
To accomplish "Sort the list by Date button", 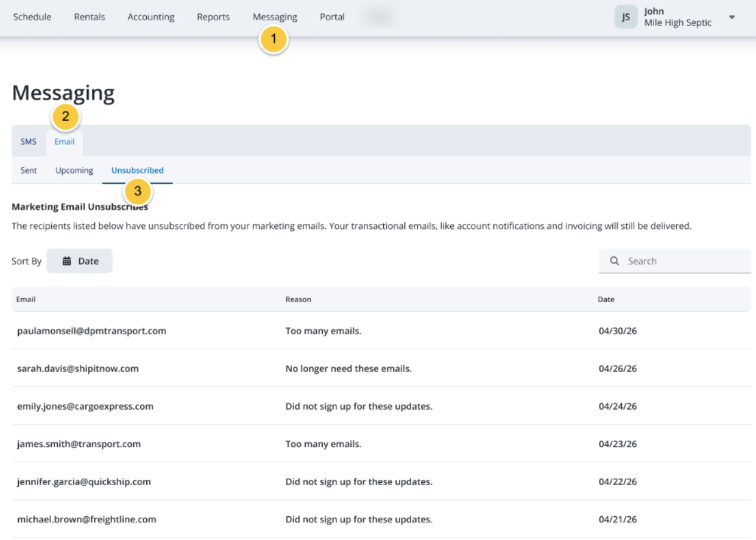I will point(80,261).
